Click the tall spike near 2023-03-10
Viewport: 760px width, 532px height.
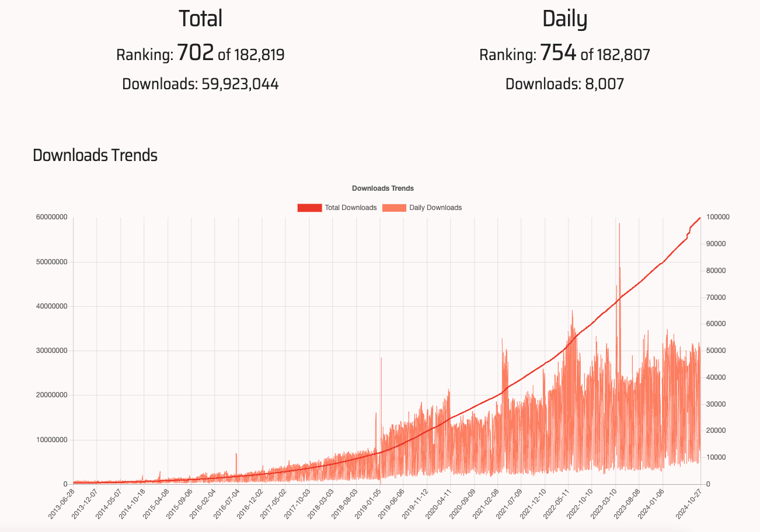pos(618,262)
